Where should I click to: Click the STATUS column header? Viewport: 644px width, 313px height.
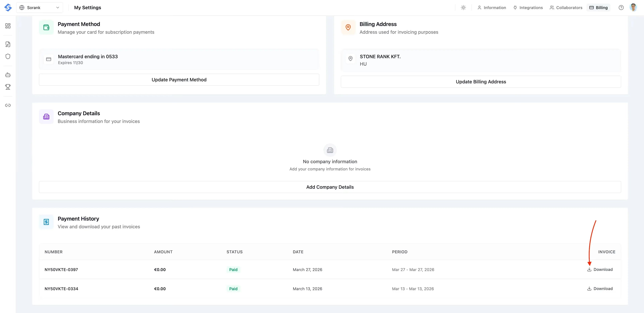click(x=234, y=252)
